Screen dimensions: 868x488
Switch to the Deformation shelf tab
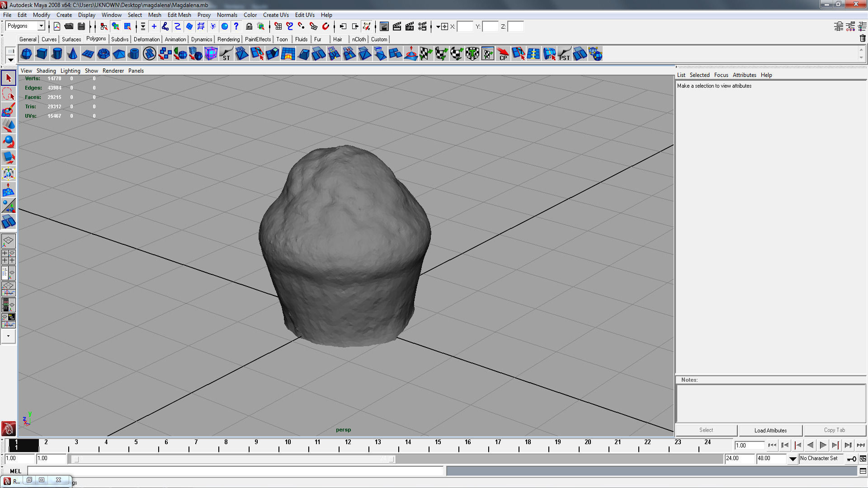coord(146,39)
